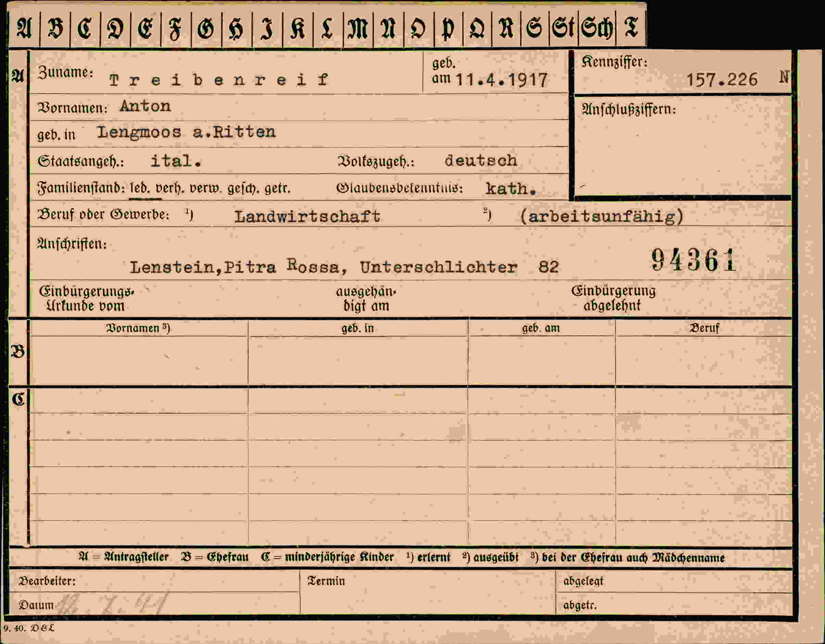825x644 pixels.
Task: Click the 'Termin' field
Action: click(428, 592)
